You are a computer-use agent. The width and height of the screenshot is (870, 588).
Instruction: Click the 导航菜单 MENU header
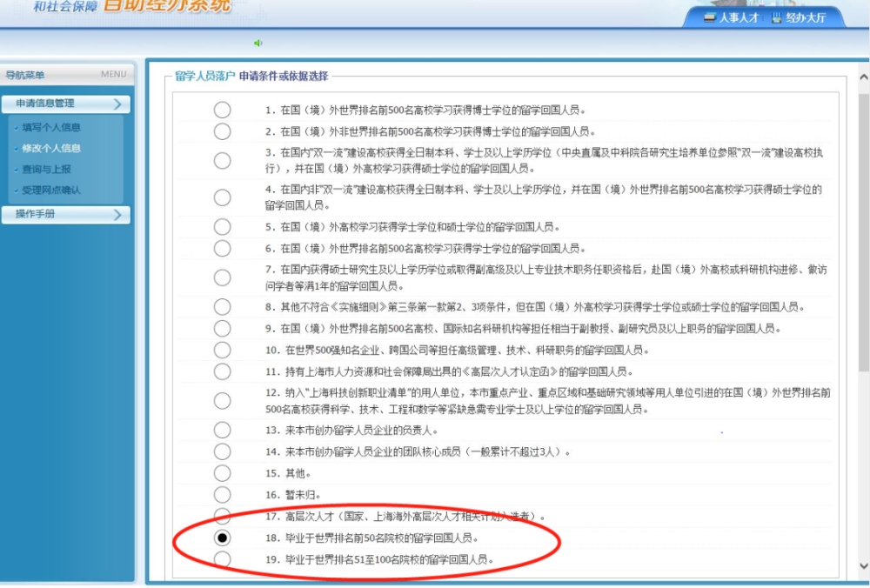click(x=66, y=74)
